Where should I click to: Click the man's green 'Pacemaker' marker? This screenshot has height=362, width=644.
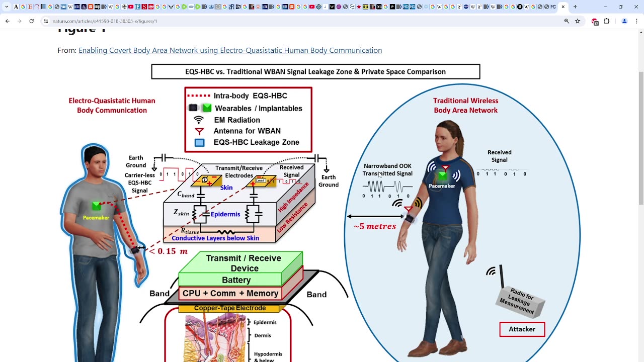96,206
